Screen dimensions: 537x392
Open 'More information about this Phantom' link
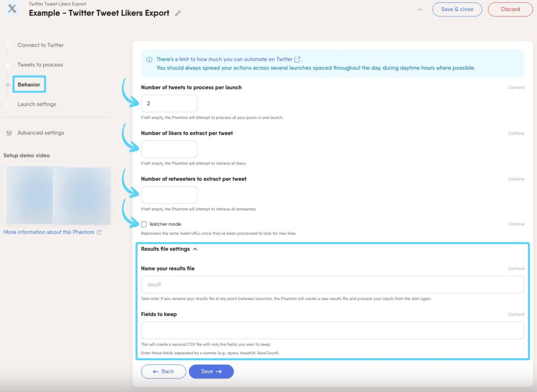click(49, 232)
